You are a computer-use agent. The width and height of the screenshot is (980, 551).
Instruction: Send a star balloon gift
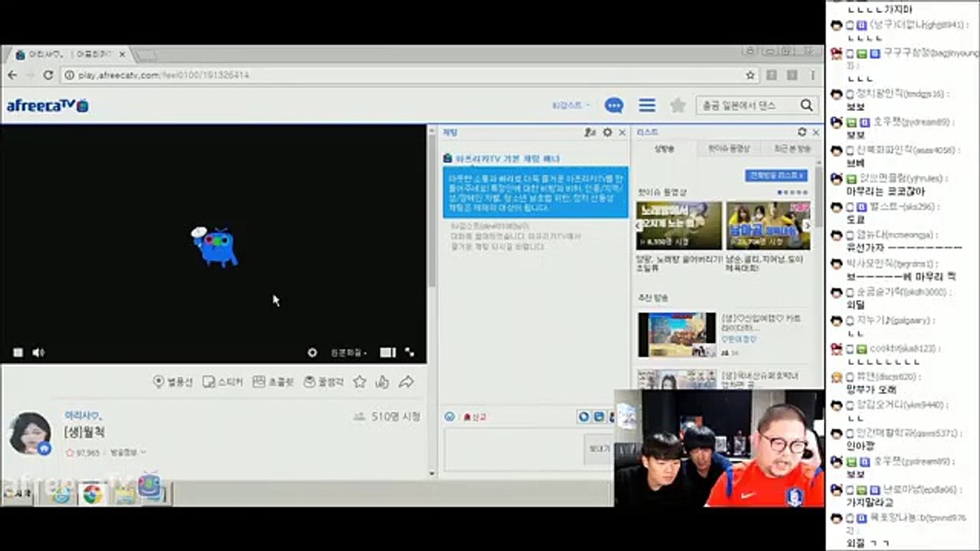[x=173, y=381]
